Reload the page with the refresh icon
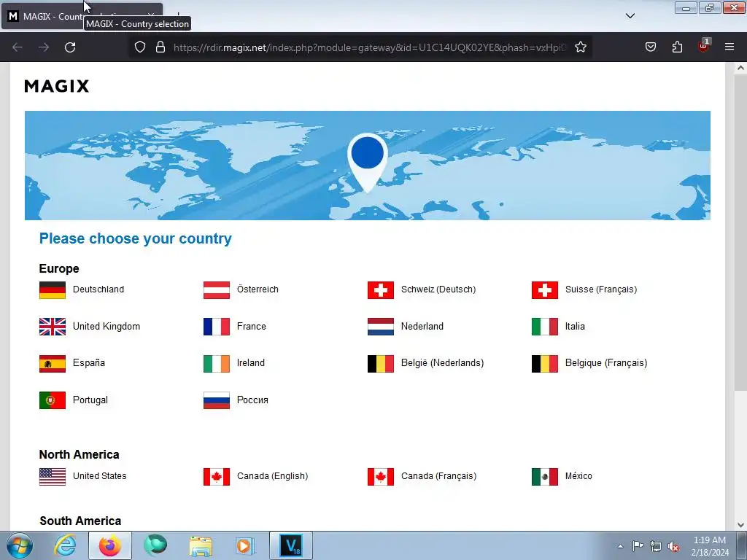Screen dimensions: 747x560 70,47
